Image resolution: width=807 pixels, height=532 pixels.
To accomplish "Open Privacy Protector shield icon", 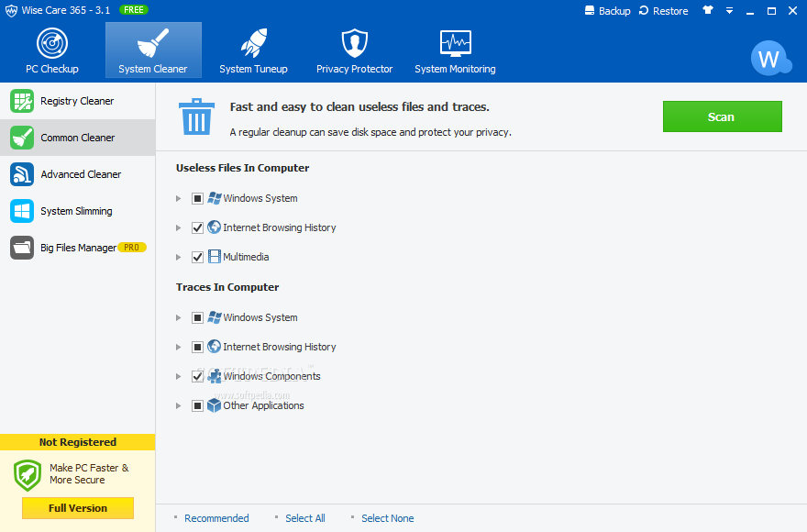I will tap(355, 43).
